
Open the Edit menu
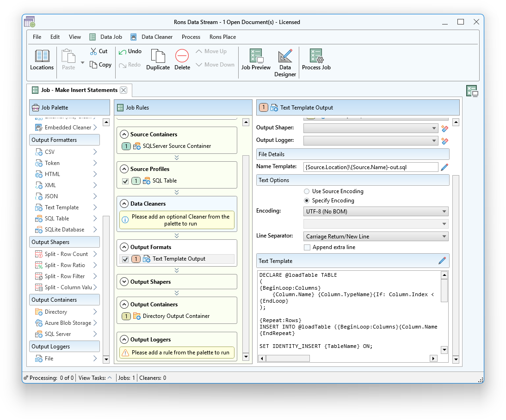(x=55, y=37)
